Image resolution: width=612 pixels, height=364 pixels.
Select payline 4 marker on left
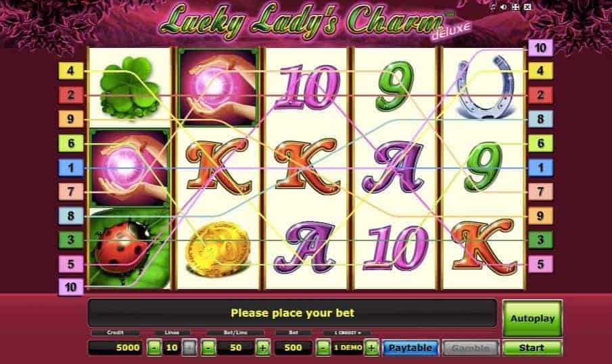pyautogui.click(x=70, y=71)
